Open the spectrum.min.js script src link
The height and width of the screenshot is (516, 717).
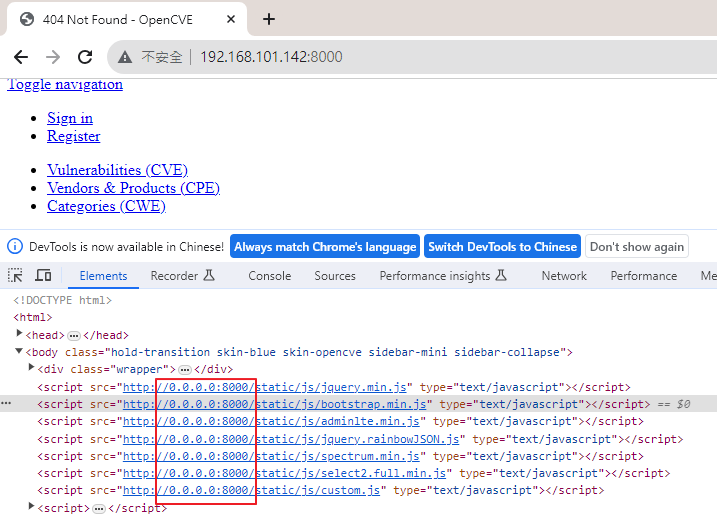(271, 457)
